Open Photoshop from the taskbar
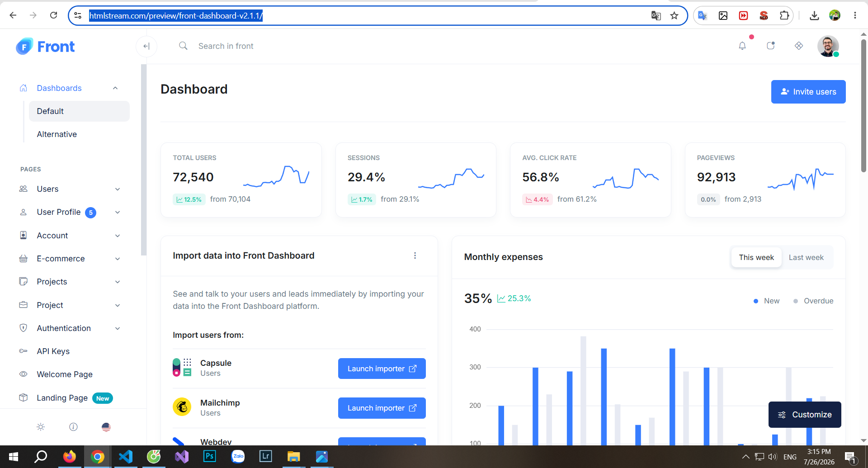Screen dimensions: 868x468 pyautogui.click(x=210, y=457)
